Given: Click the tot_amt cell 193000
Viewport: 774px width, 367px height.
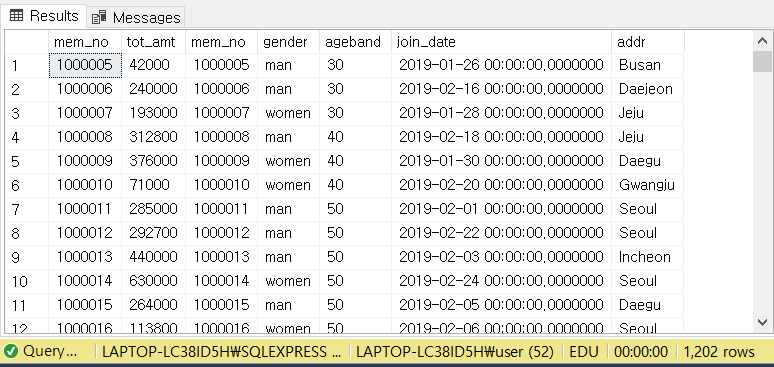Looking at the screenshot, I should [x=154, y=113].
